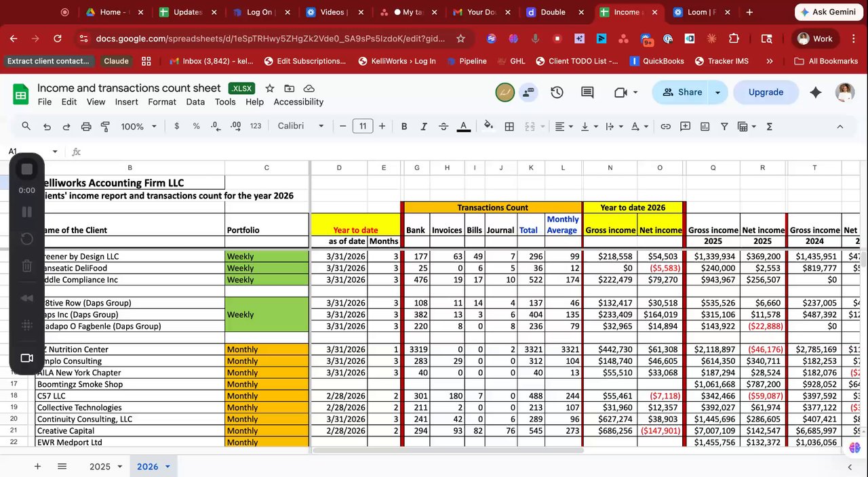868x477 pixels.
Task: Open the Data menu
Action: coord(195,102)
